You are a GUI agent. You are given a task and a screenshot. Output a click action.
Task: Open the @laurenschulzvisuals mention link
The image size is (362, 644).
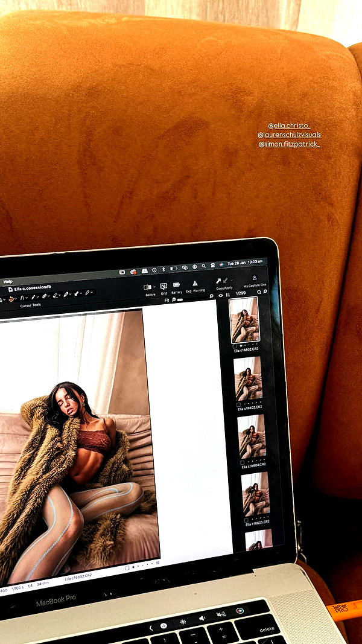(x=289, y=135)
